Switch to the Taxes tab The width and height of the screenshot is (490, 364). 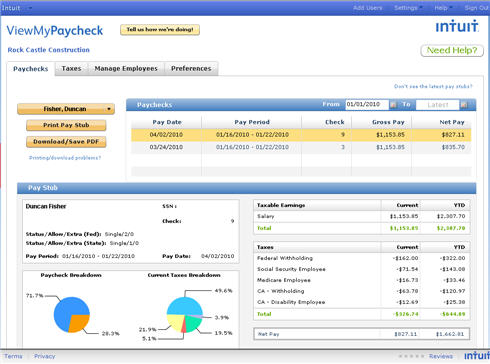click(71, 68)
